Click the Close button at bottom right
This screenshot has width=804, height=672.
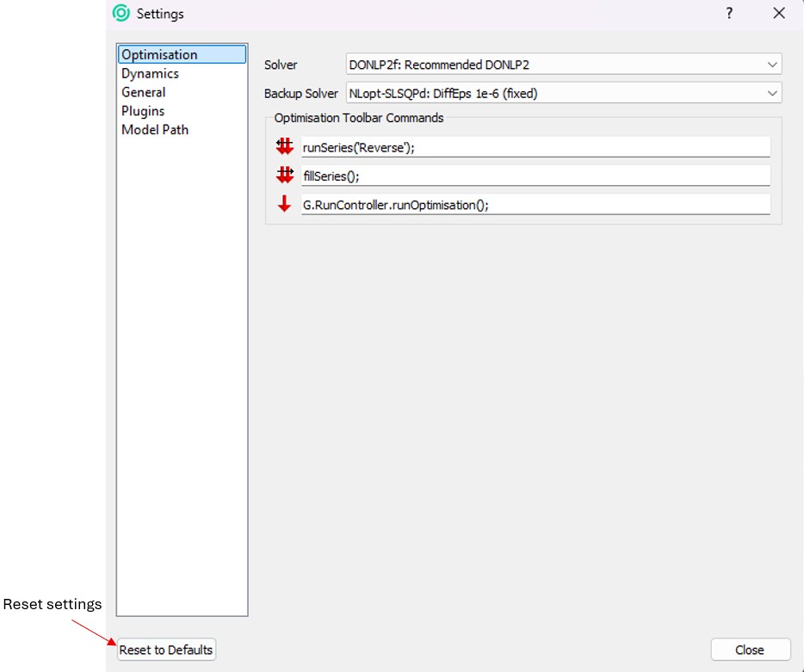coord(750,650)
